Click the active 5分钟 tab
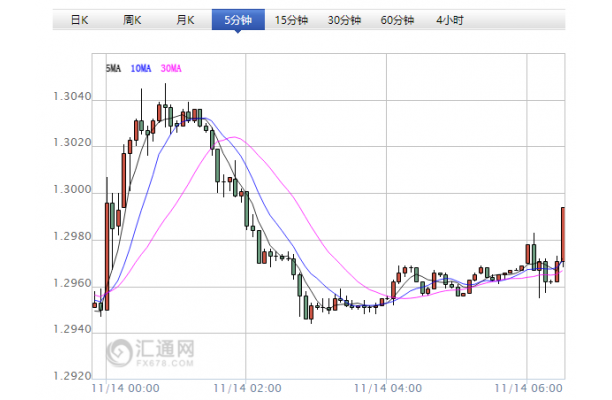This screenshot has height=400, width=612. (x=238, y=19)
